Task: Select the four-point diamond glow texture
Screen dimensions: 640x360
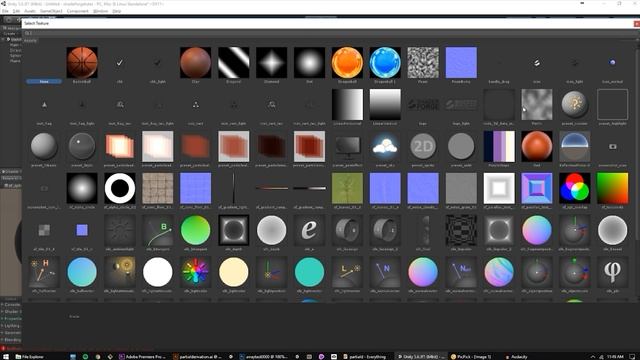Action: (271, 62)
